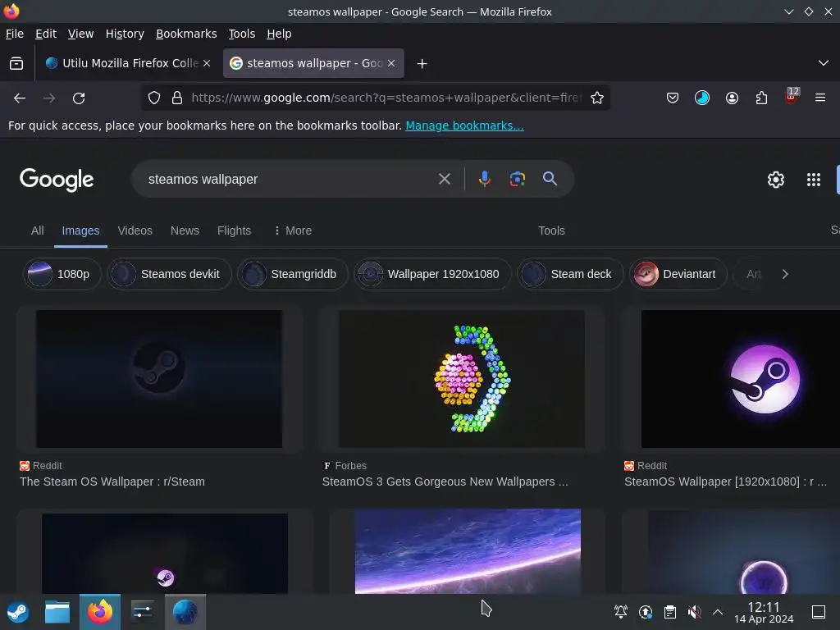Bookmark this page with the star
Image resolution: width=840 pixels, height=630 pixels.
click(597, 98)
